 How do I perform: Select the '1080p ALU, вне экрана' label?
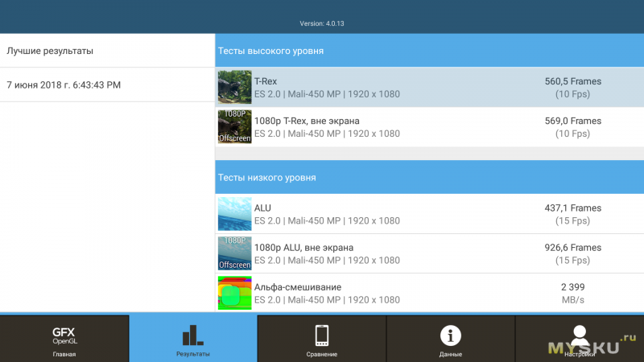click(303, 248)
